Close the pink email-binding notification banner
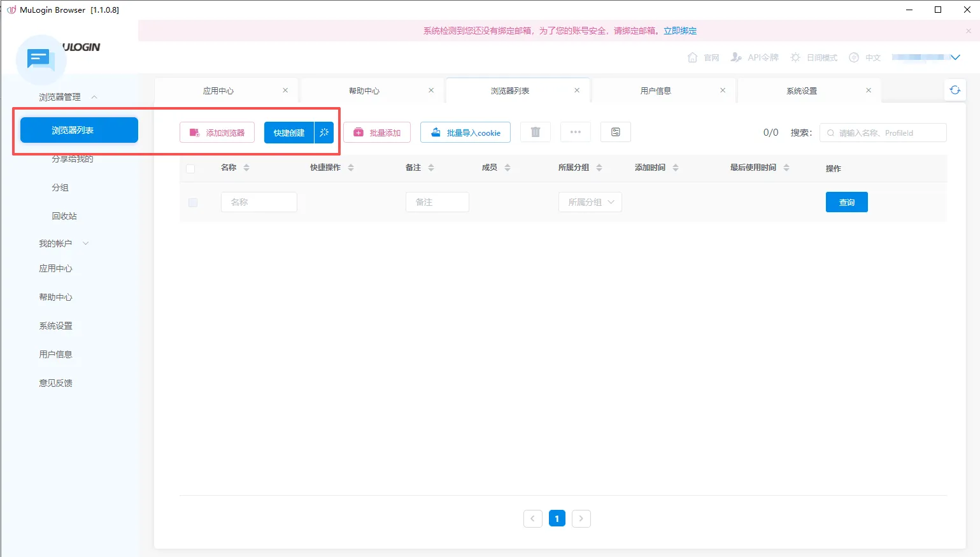Image resolution: width=980 pixels, height=557 pixels. click(969, 31)
